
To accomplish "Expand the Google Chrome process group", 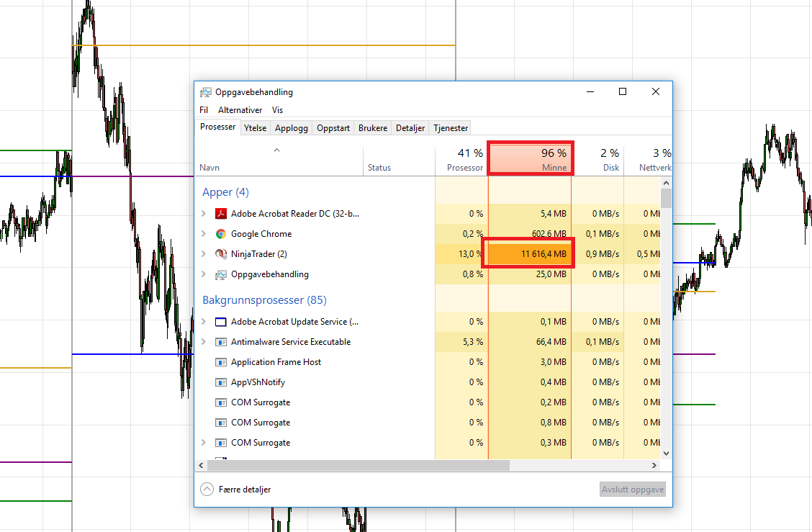I will click(204, 234).
